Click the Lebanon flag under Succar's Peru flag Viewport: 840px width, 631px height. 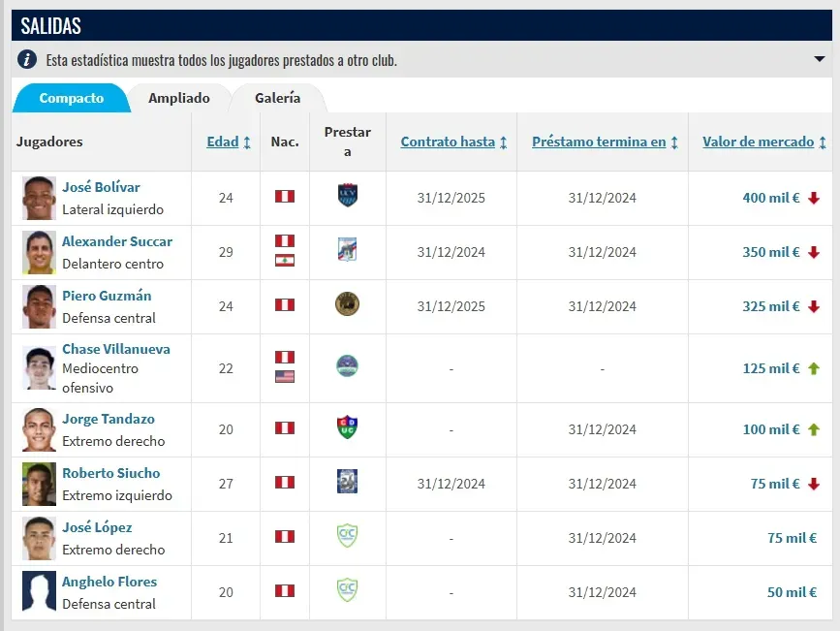(284, 260)
